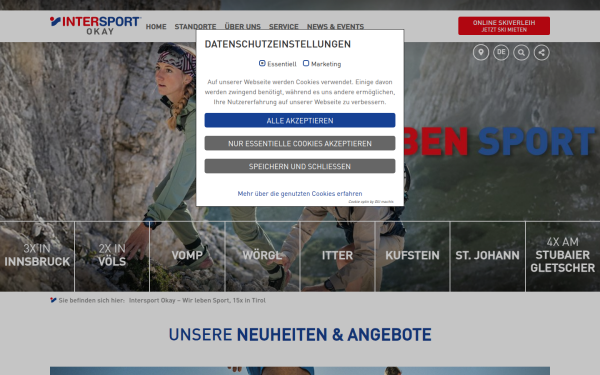
Task: Open the DE language selector
Action: pos(501,52)
